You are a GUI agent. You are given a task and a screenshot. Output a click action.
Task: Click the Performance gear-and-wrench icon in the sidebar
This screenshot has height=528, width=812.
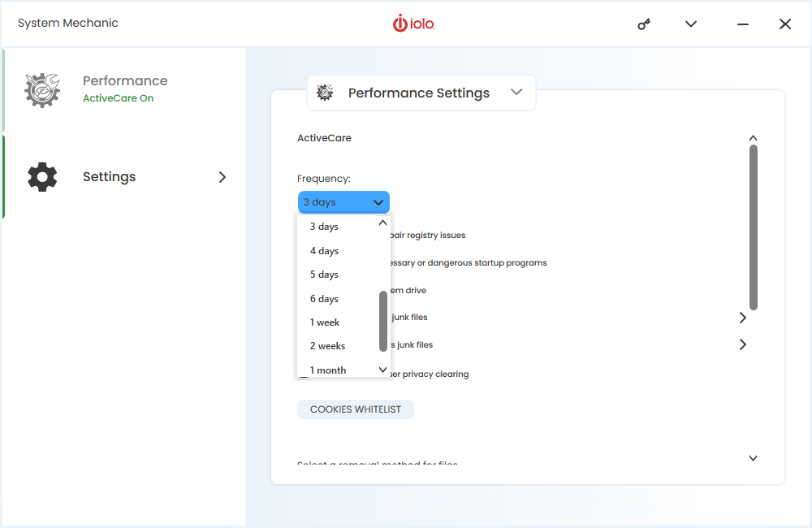click(42, 90)
